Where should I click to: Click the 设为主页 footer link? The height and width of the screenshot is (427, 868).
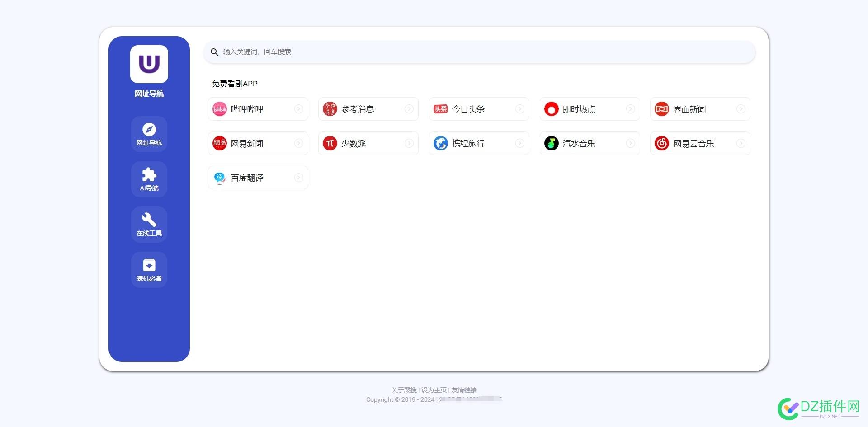click(x=434, y=390)
